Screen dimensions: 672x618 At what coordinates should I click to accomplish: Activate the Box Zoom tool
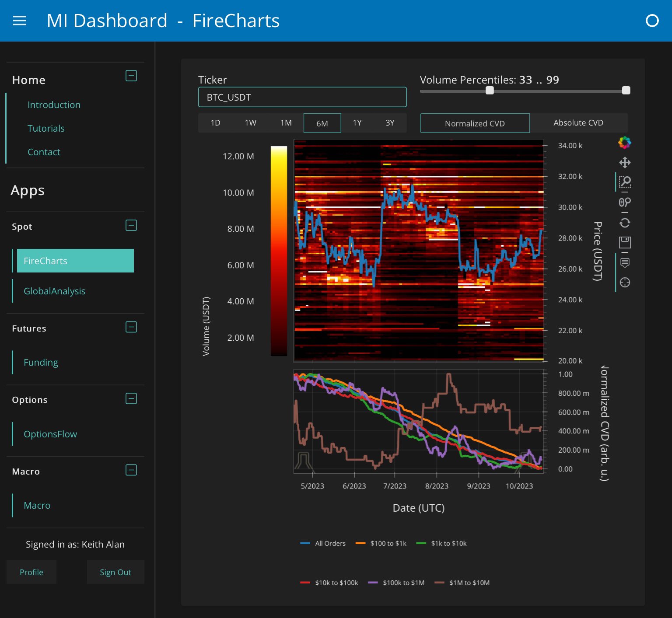(x=625, y=182)
